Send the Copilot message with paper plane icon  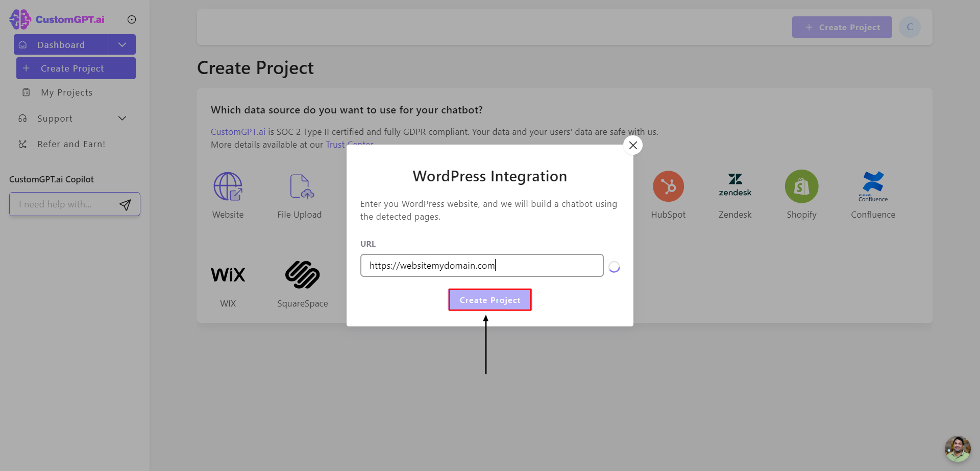click(x=125, y=205)
